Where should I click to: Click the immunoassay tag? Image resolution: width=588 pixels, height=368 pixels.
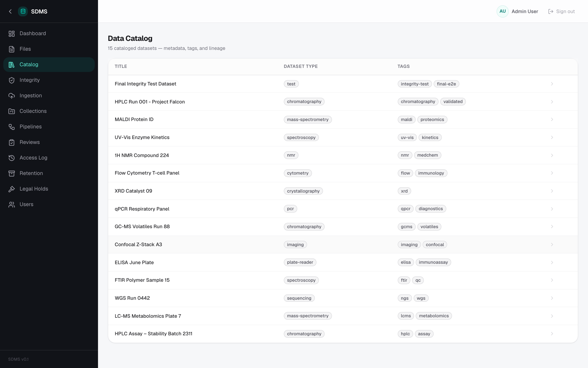[433, 262]
